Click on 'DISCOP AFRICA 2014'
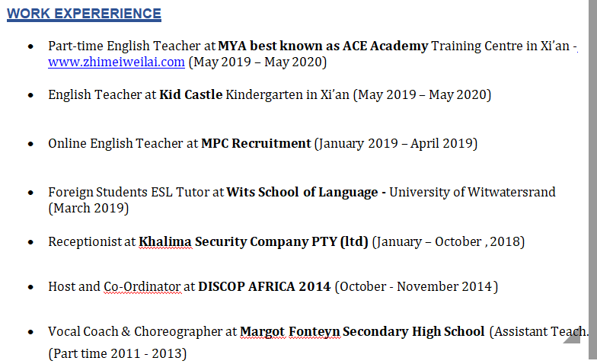The image size is (597, 364). [264, 287]
